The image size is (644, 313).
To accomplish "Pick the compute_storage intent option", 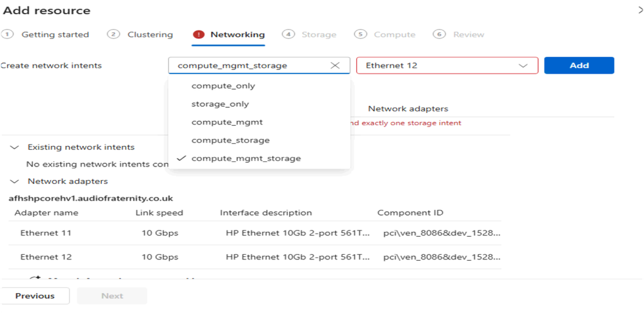I will coord(230,140).
